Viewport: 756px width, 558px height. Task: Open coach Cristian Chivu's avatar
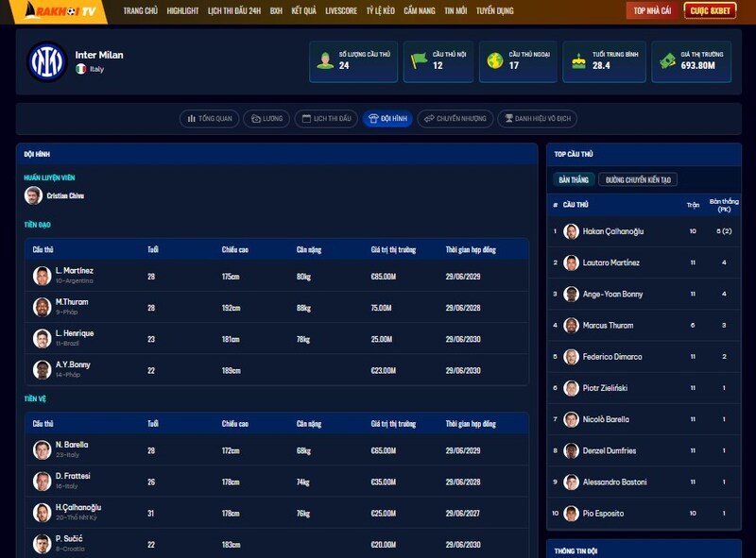[33, 195]
